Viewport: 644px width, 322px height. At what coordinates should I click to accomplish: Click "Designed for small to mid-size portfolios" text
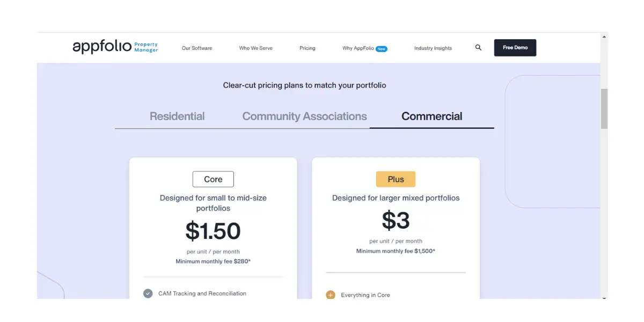(213, 203)
